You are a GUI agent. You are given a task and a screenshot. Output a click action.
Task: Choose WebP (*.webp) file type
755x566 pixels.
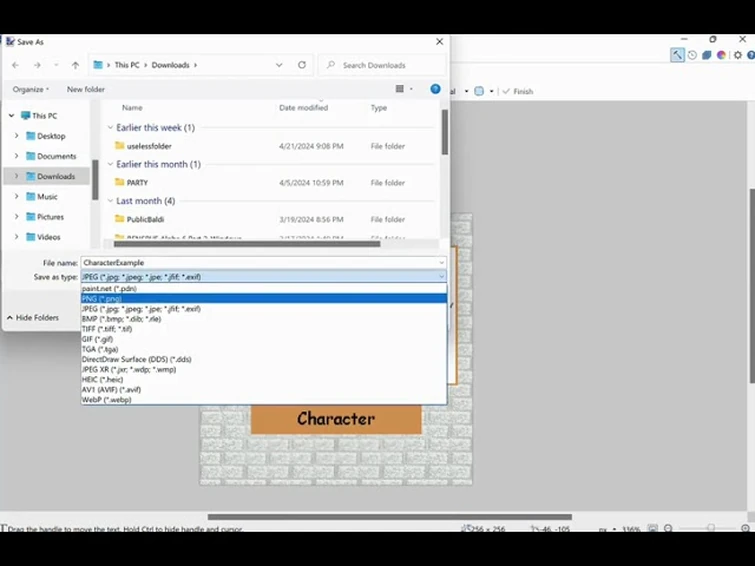tap(264, 400)
